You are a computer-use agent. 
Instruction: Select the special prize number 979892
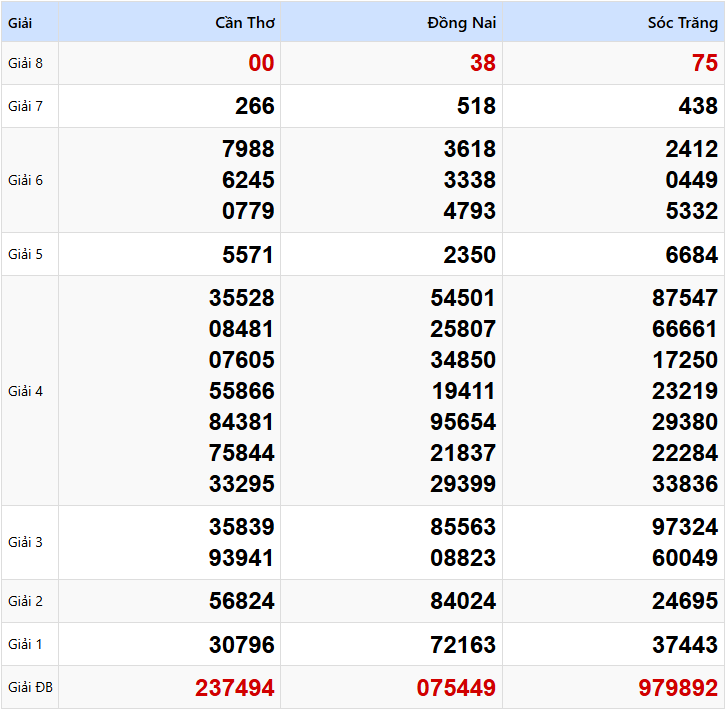coord(678,688)
